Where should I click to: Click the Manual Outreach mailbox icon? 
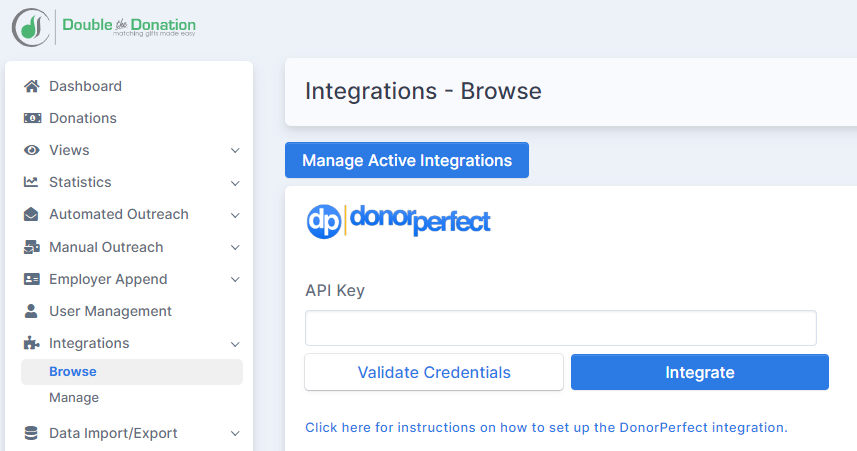click(32, 247)
